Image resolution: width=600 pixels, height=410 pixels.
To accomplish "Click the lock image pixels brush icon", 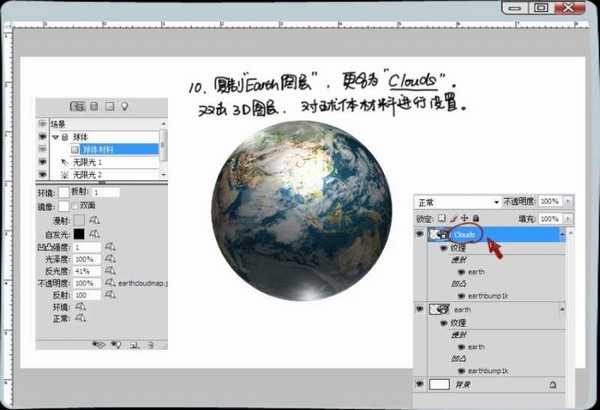I will [x=455, y=217].
